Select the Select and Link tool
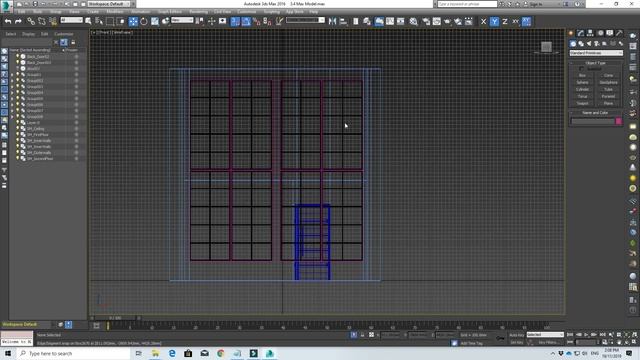The image size is (640, 360). [x=31, y=21]
